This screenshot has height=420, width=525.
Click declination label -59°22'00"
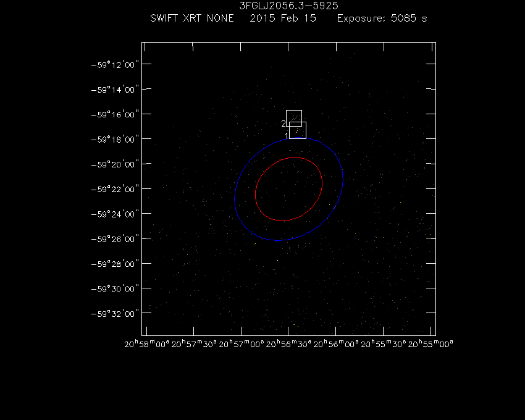click(115, 189)
